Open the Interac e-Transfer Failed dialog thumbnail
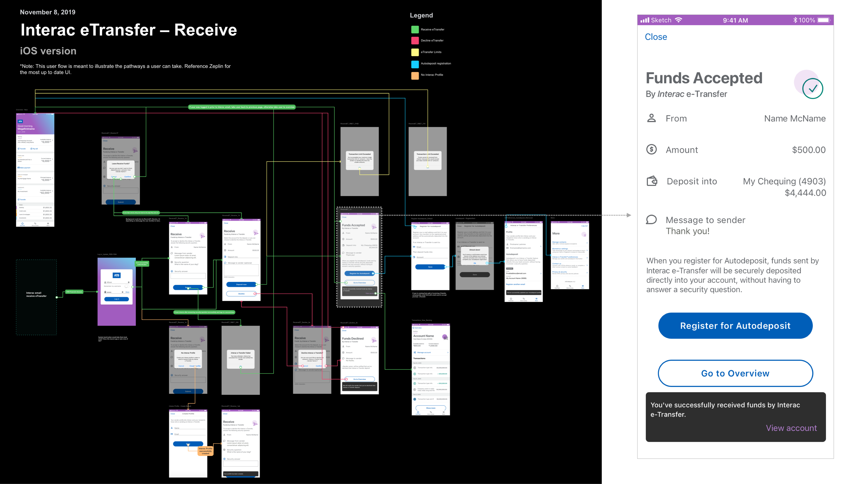The height and width of the screenshot is (484, 868). 240,360
